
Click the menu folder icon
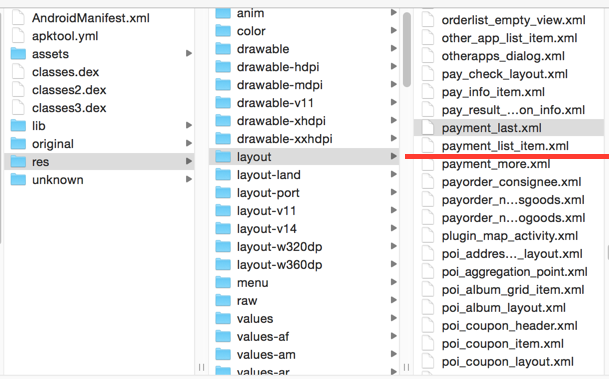click(223, 282)
